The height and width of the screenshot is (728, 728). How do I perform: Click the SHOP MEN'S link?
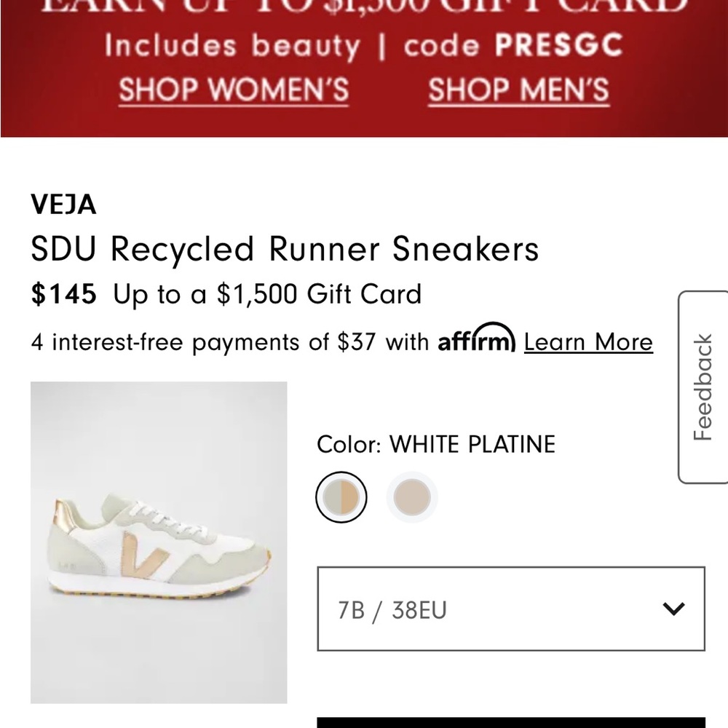point(518,90)
